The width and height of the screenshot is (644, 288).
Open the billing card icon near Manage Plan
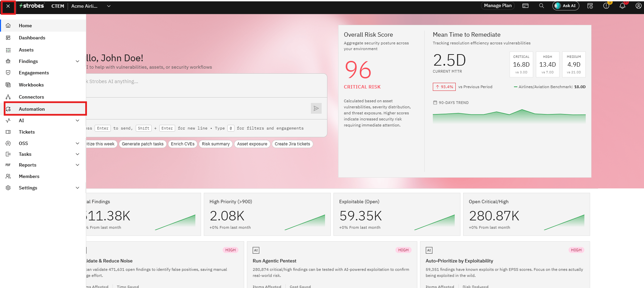pyautogui.click(x=525, y=6)
